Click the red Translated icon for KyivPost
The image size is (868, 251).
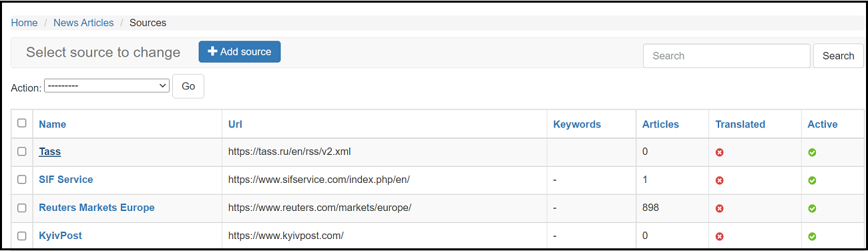719,236
